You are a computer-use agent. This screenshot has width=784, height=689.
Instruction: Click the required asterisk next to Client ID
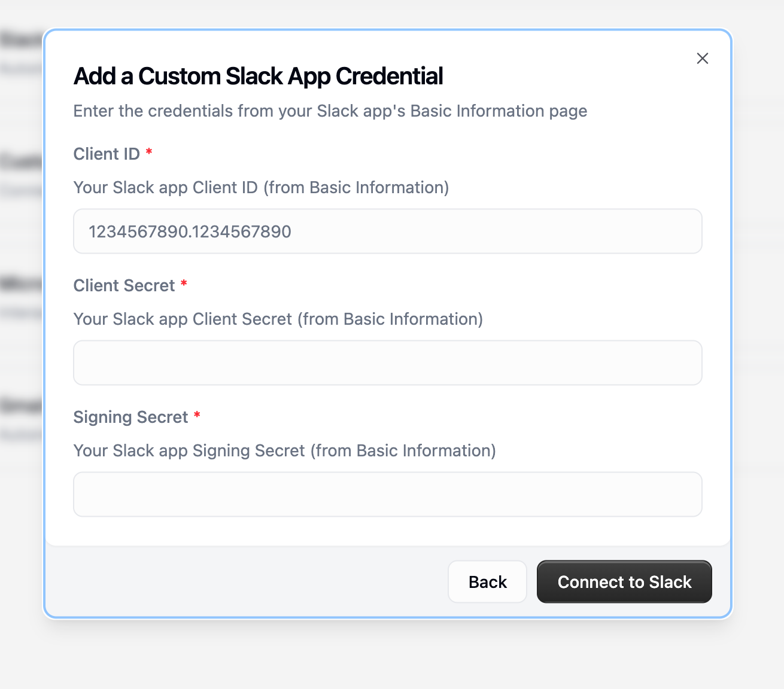(x=148, y=153)
